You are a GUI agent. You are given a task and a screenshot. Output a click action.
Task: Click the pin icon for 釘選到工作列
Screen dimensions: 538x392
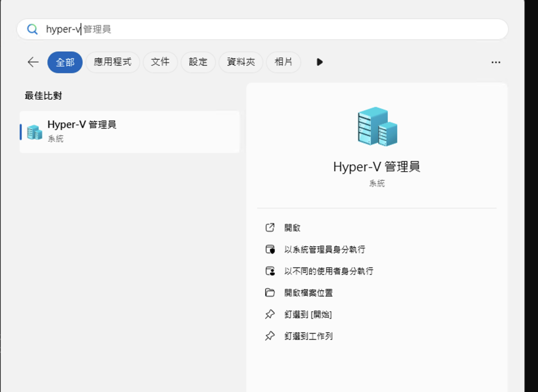[270, 336]
